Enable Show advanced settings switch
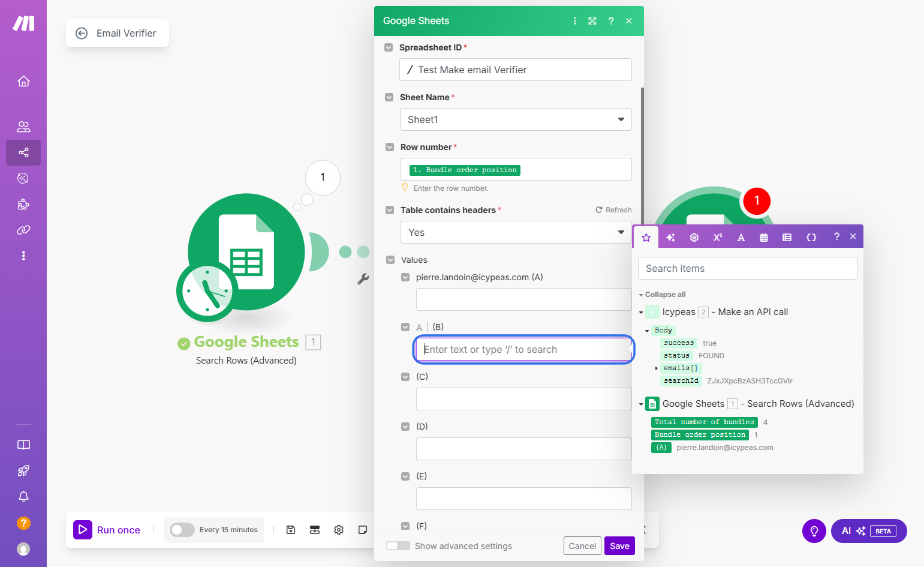The image size is (924, 567). pos(398,546)
